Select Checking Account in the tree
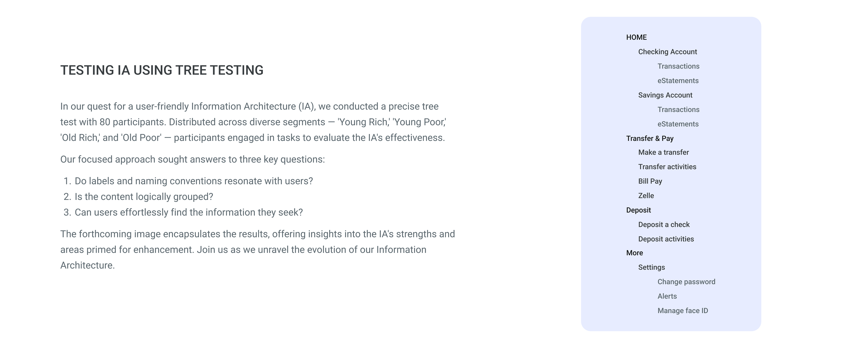This screenshot has width=868, height=348. [x=667, y=52]
